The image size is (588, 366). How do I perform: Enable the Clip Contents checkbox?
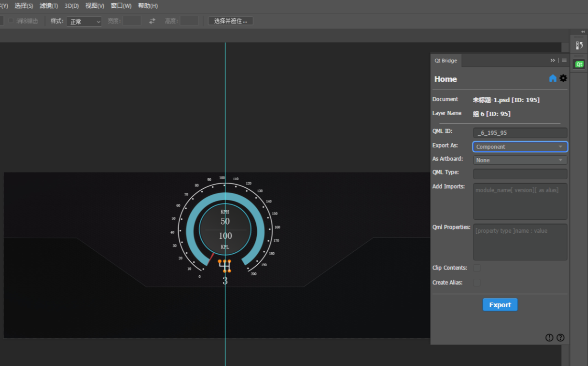click(x=477, y=268)
